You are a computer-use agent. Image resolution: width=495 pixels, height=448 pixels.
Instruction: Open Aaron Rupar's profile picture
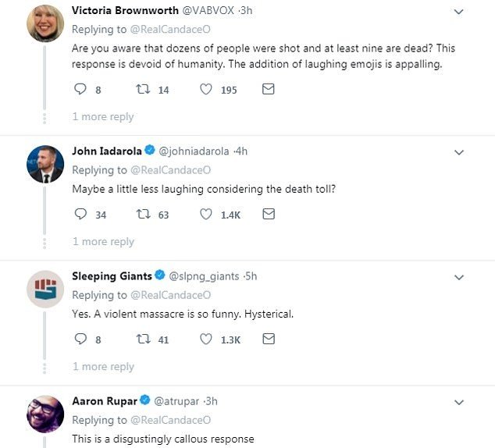(x=45, y=414)
